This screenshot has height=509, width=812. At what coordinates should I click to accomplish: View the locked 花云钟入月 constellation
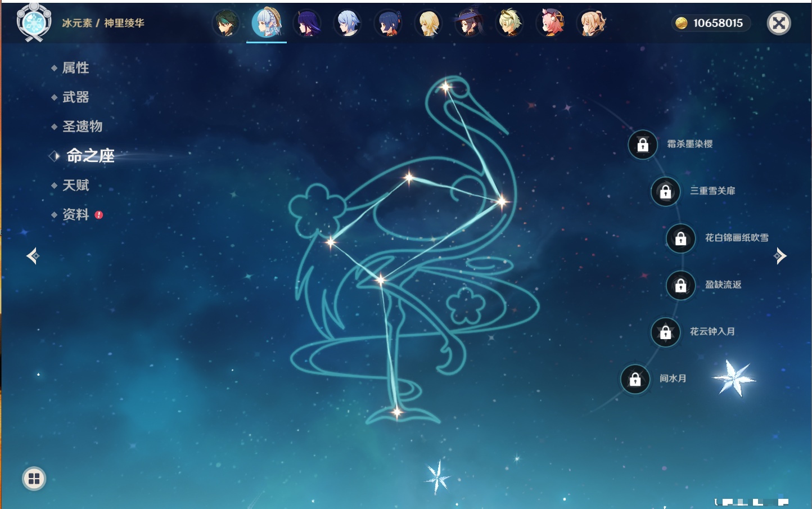[x=665, y=332]
